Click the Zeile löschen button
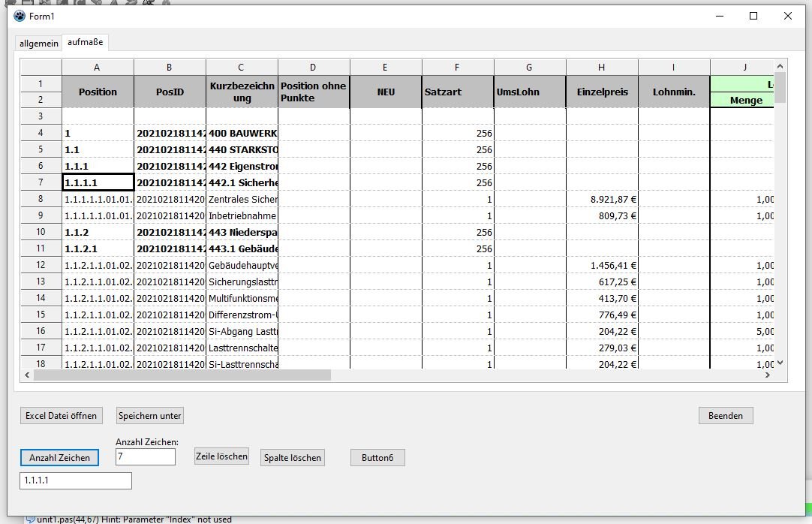The image size is (812, 524). click(x=221, y=456)
